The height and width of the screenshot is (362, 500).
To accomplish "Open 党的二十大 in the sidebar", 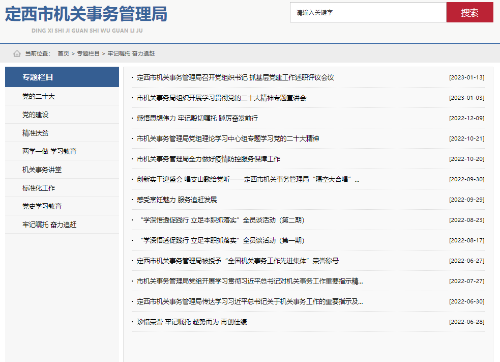I will [38, 96].
